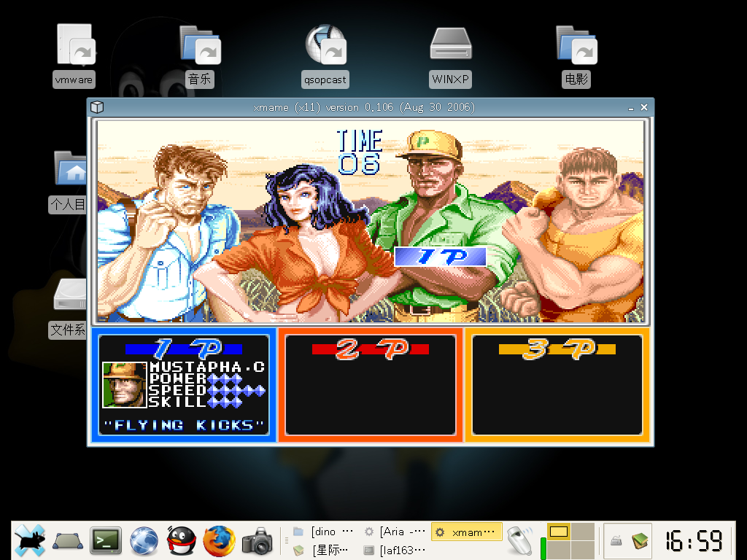Click the 2P header in orange panel

click(x=371, y=349)
